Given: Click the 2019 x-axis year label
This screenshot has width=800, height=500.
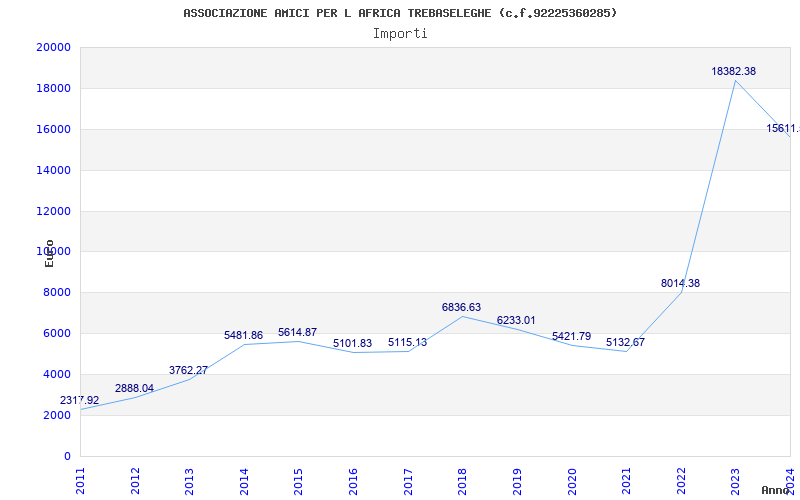Looking at the screenshot, I should click(x=517, y=481).
